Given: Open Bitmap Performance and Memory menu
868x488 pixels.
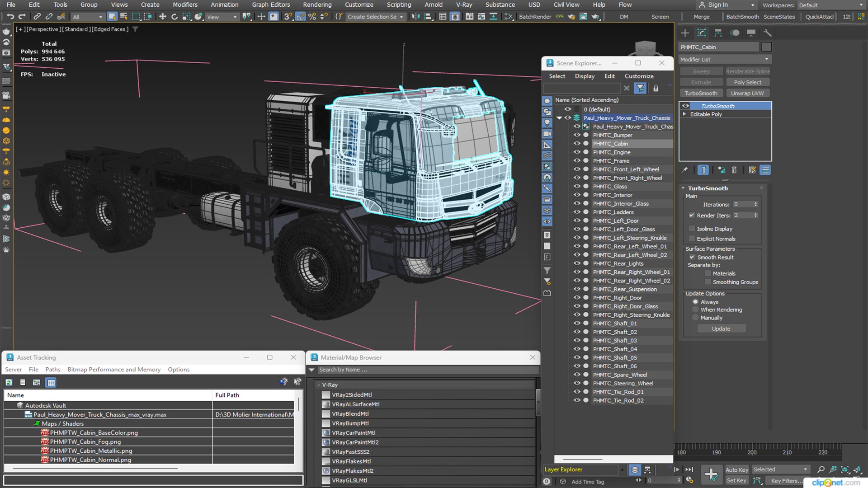Looking at the screenshot, I should tap(114, 369).
